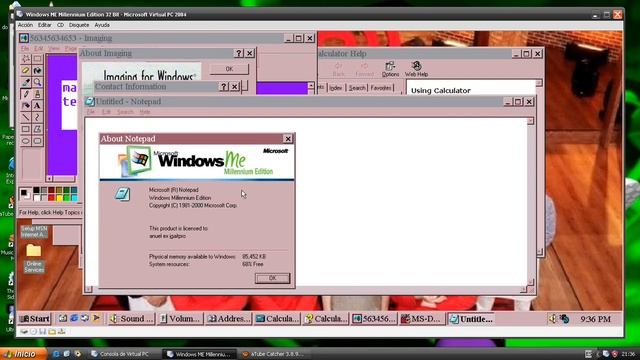Select the fill bucket tool in Imaging
Screen dimensions: 640x360
pos(37,71)
